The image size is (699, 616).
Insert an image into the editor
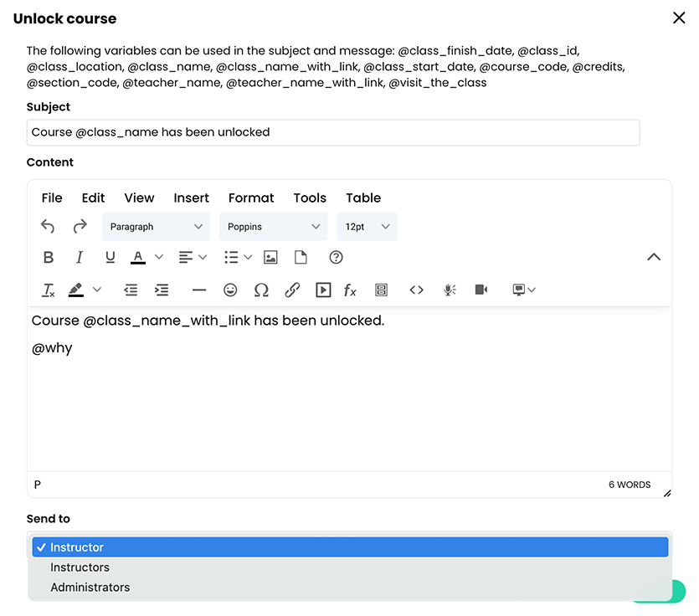pos(270,257)
